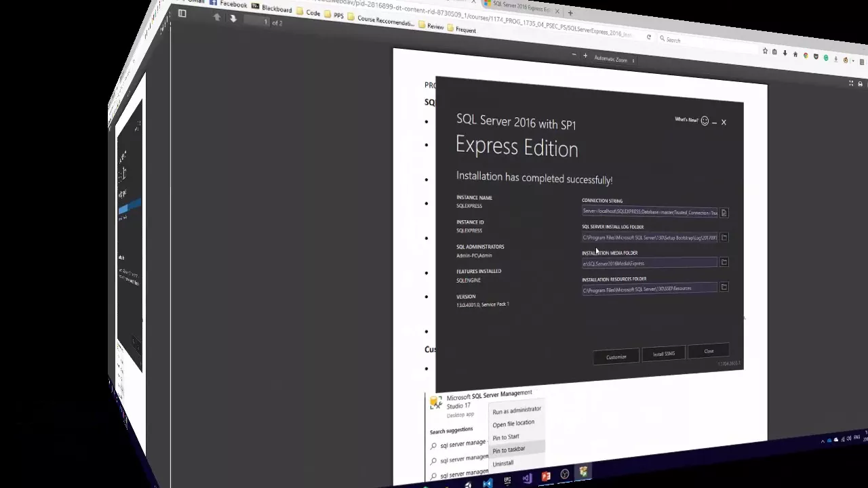Click the Customize button
Screen dimensions: 868x488
click(x=616, y=357)
